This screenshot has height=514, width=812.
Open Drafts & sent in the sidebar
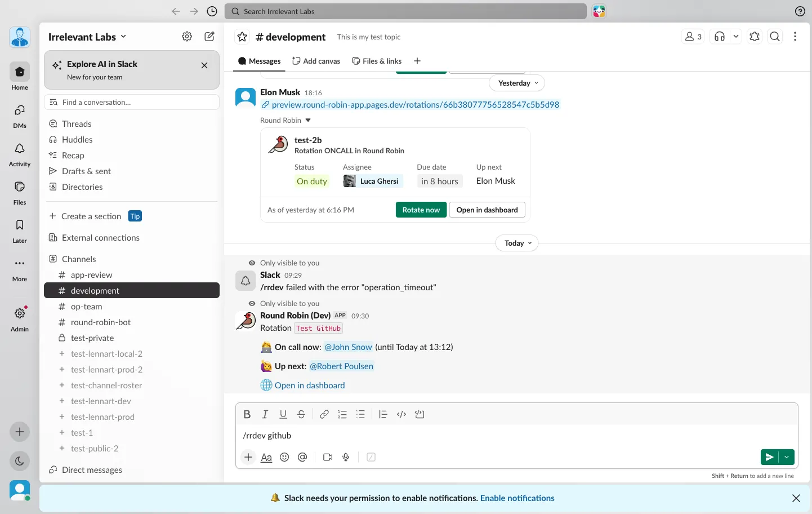tap(132, 171)
